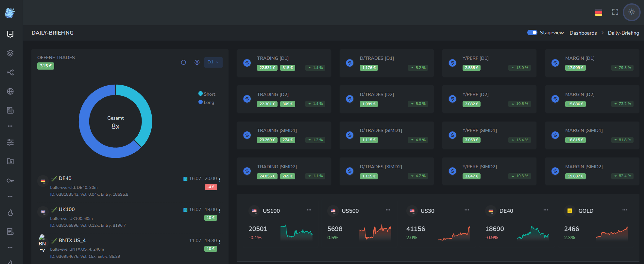Click the TRADING [D1] card
Screen dimensions: 644x264
tap(284, 63)
